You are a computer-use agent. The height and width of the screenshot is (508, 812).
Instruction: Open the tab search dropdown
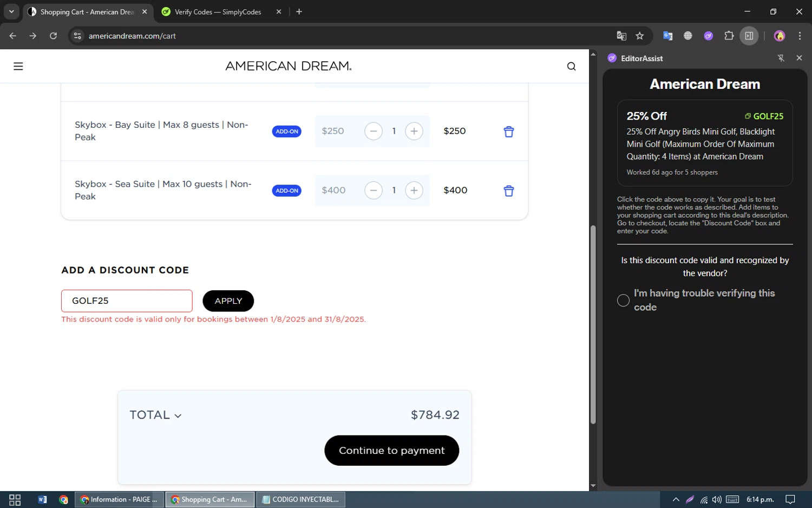(11, 11)
